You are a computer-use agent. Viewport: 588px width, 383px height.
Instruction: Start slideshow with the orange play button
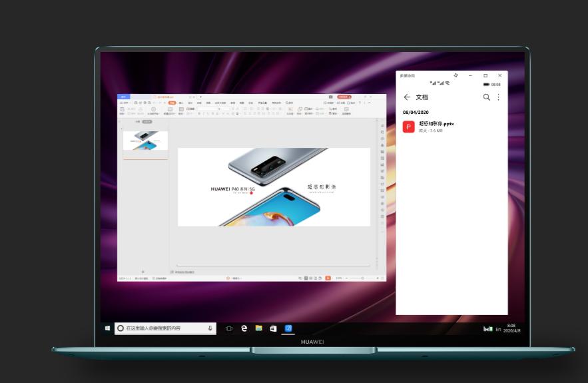point(328,278)
